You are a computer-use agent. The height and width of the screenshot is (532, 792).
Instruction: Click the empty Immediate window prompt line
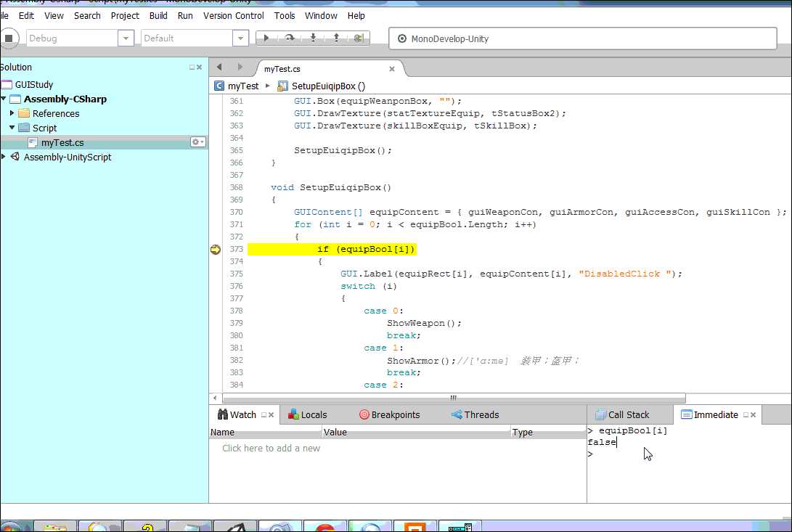[689, 454]
